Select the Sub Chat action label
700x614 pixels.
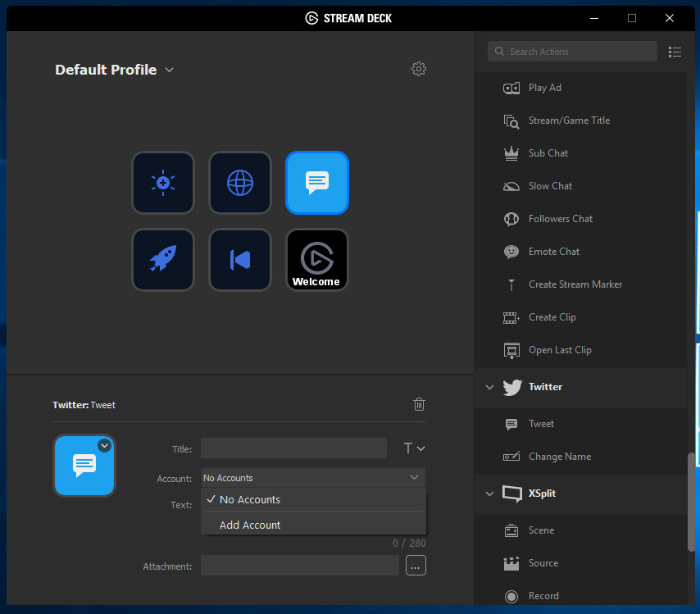548,153
